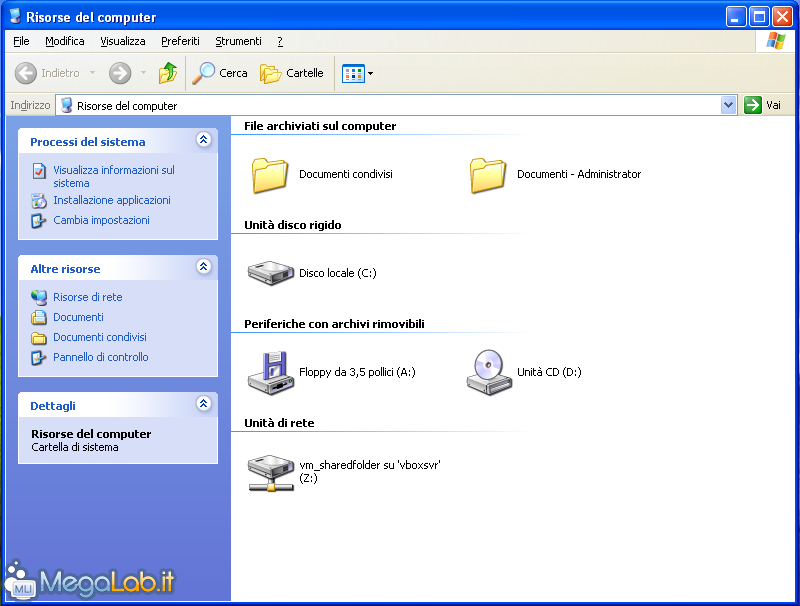Collapse the Processi del sistema panel

(204, 140)
